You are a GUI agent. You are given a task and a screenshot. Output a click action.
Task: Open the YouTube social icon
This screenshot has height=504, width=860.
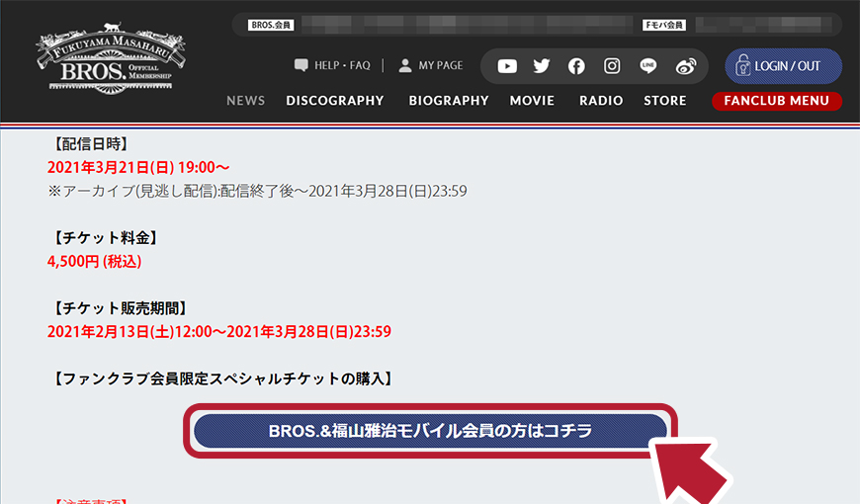pos(507,66)
